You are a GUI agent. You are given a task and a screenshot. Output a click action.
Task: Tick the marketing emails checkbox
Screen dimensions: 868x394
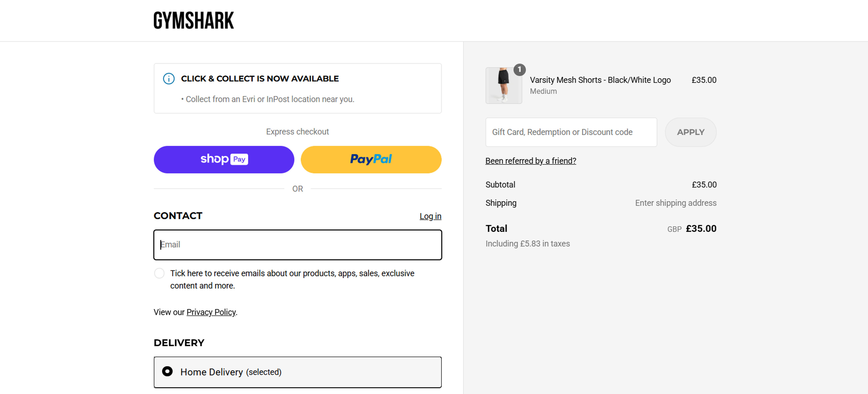[x=159, y=273]
